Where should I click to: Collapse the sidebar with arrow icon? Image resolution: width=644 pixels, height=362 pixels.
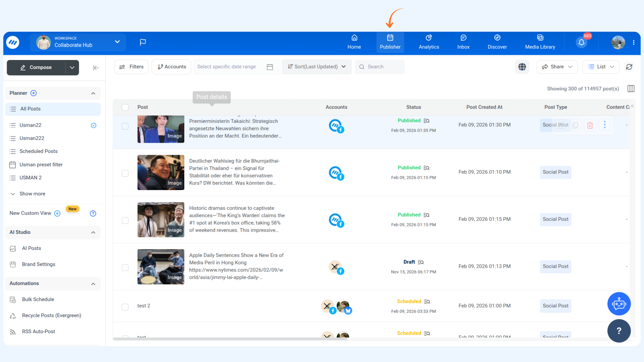click(96, 68)
